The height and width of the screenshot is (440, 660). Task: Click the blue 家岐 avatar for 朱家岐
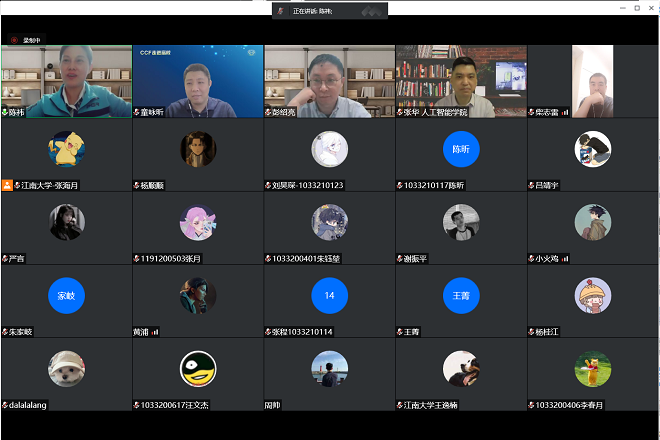pyautogui.click(x=66, y=295)
